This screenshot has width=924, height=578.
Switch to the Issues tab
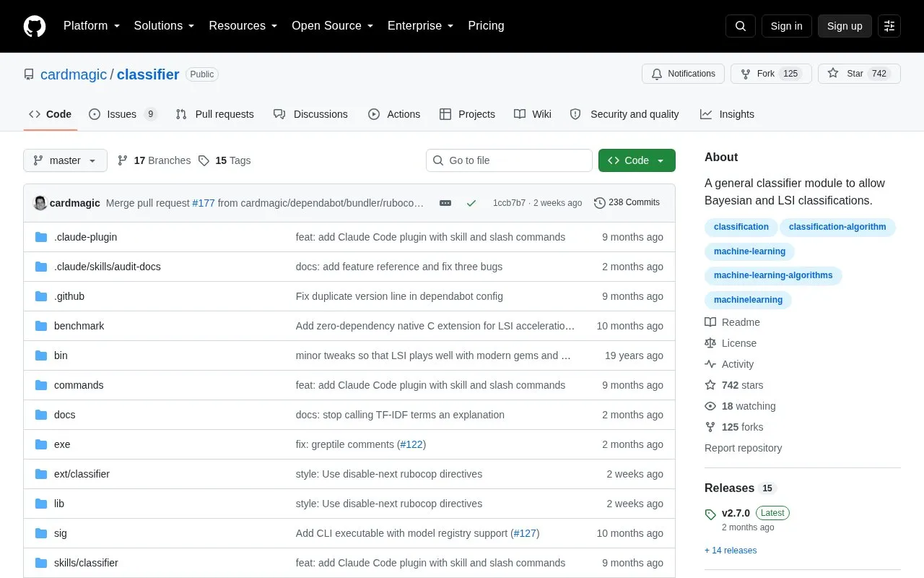123,114
